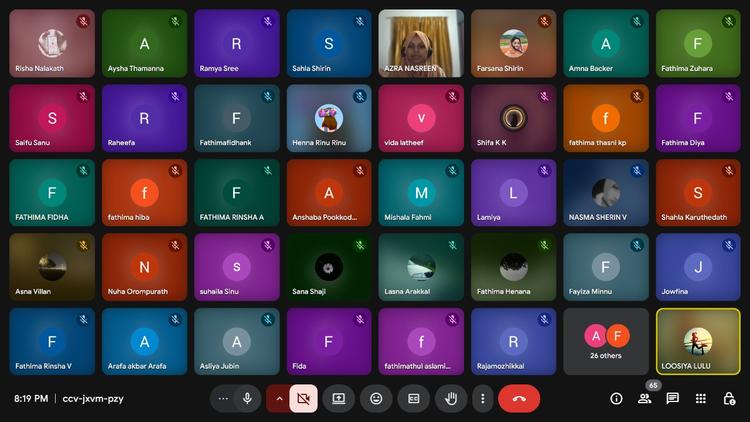Select LOOSIYA LULU highlighted tile
Viewport: 750px width, 422px height.
pos(698,341)
